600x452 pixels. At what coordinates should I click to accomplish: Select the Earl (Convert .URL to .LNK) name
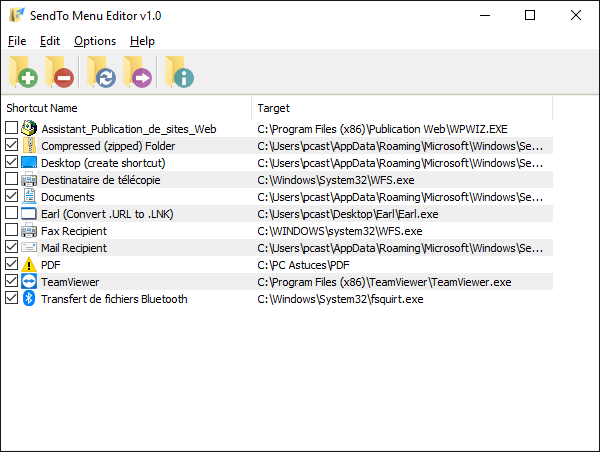(x=107, y=214)
